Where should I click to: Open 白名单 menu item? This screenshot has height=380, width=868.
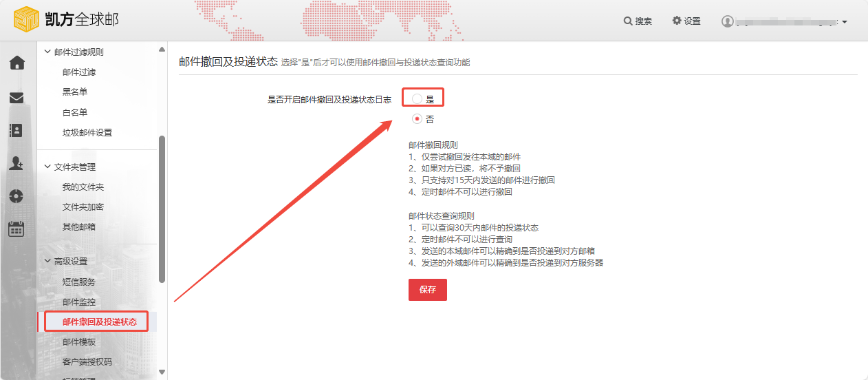click(75, 112)
